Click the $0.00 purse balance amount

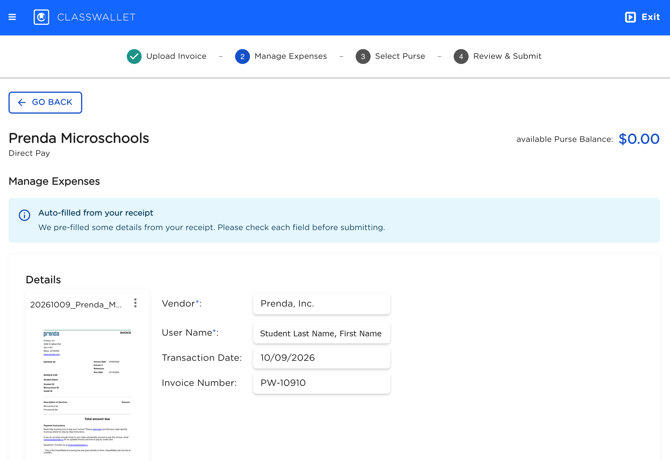(x=639, y=139)
